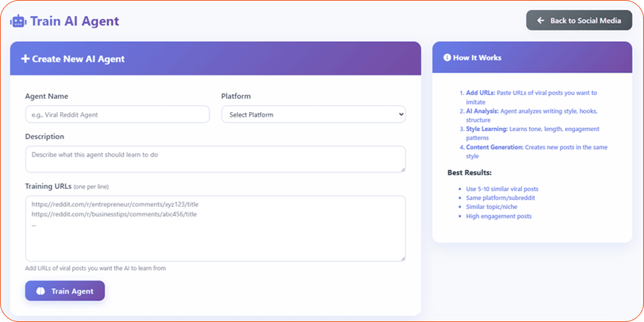The width and height of the screenshot is (644, 322).
Task: Click the Train AI Agent page title
Action: pos(75,21)
